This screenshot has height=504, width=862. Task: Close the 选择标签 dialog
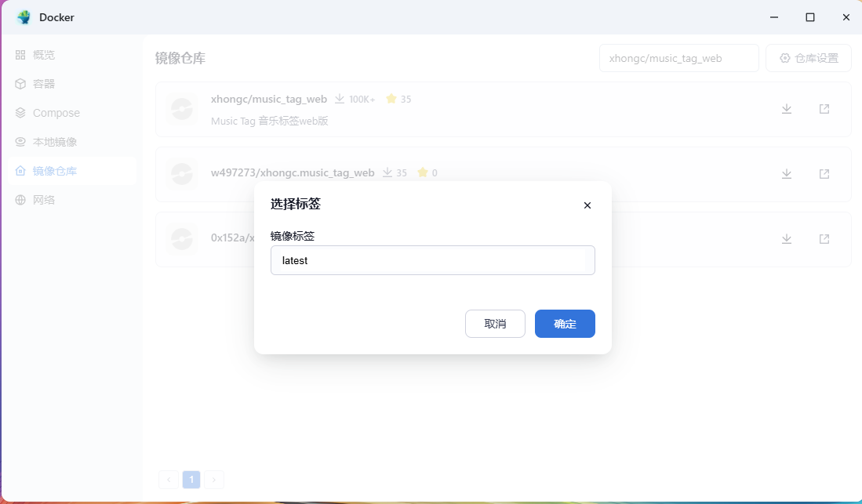click(x=587, y=205)
